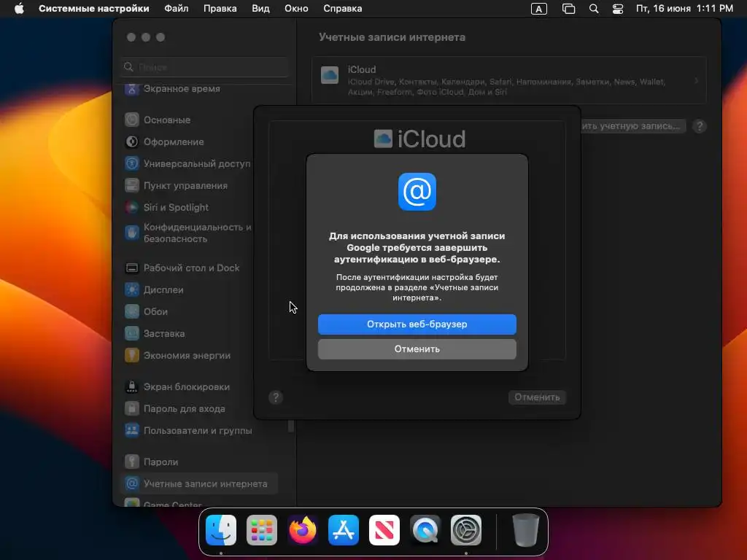Open the Окно menu
This screenshot has height=560, width=747.
296,9
